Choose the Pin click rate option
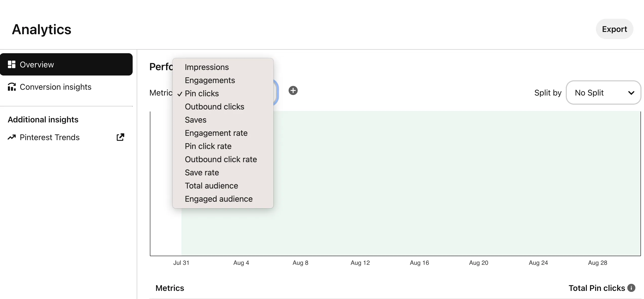Viewport: 644px width, 299px height. coord(208,146)
